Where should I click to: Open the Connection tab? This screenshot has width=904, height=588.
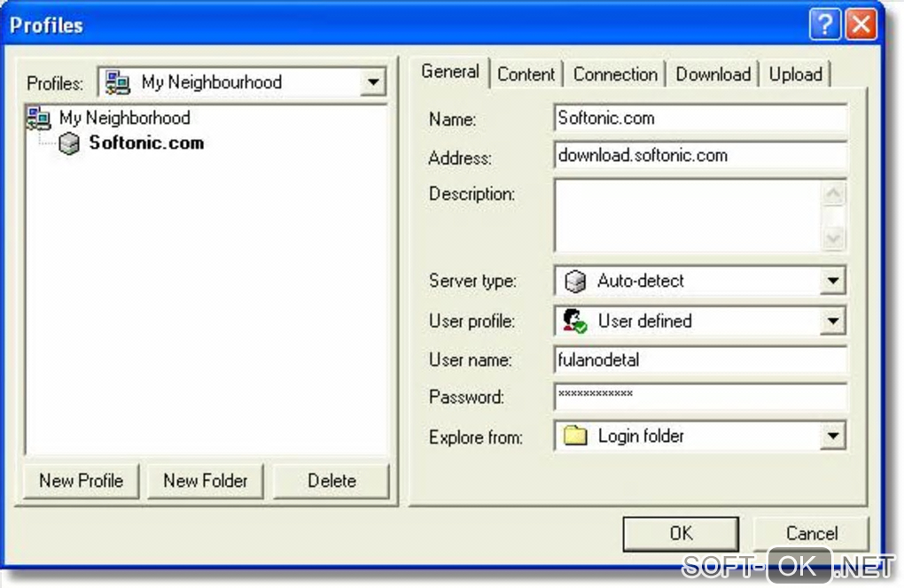tap(615, 74)
